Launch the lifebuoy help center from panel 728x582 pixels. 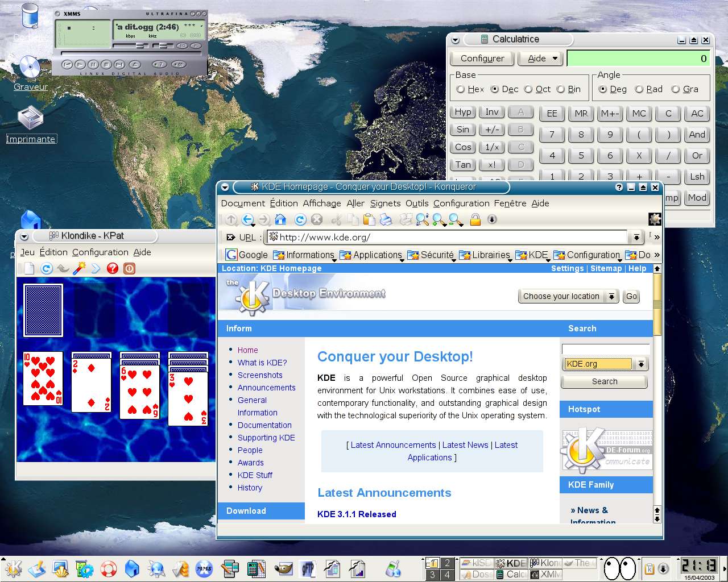[x=108, y=568]
